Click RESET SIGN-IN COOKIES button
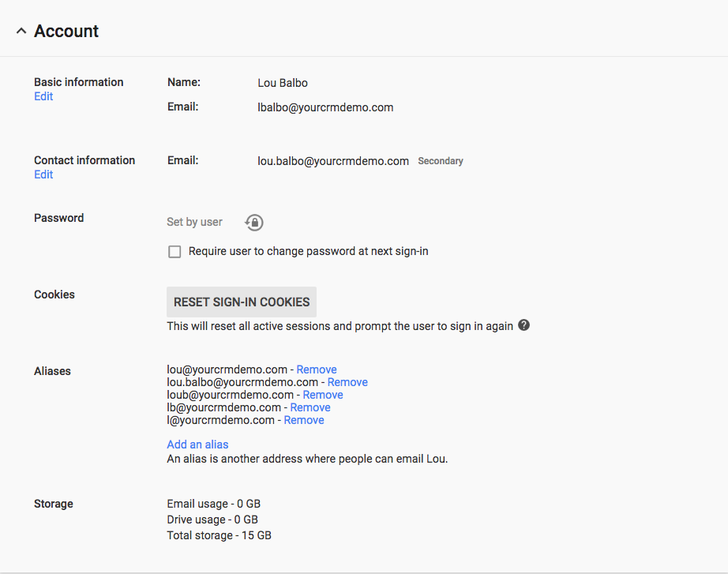Screen dimensions: 728x574 pyautogui.click(x=242, y=302)
